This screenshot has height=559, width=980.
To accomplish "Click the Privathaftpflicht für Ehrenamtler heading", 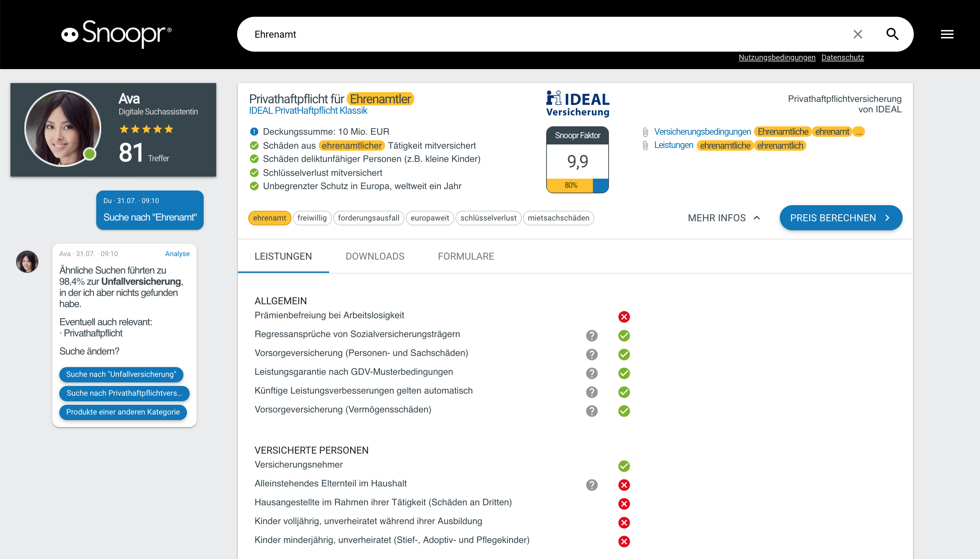I will point(331,99).
